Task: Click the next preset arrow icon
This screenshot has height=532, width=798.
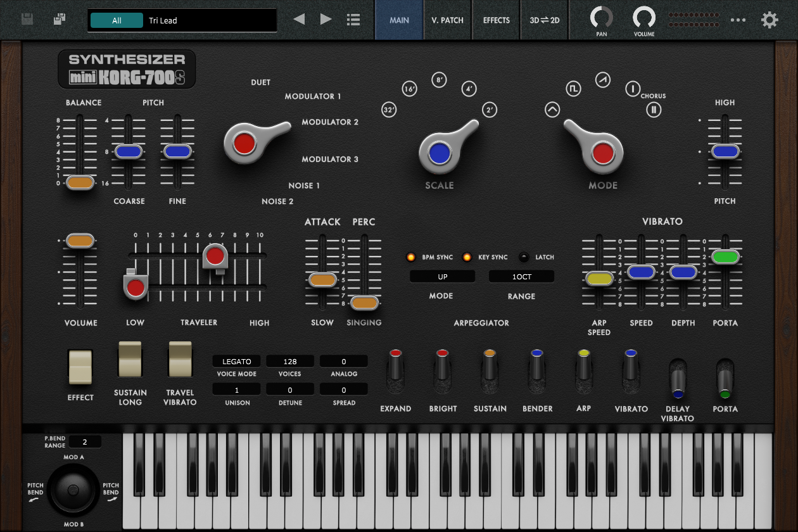Action: pyautogui.click(x=326, y=19)
